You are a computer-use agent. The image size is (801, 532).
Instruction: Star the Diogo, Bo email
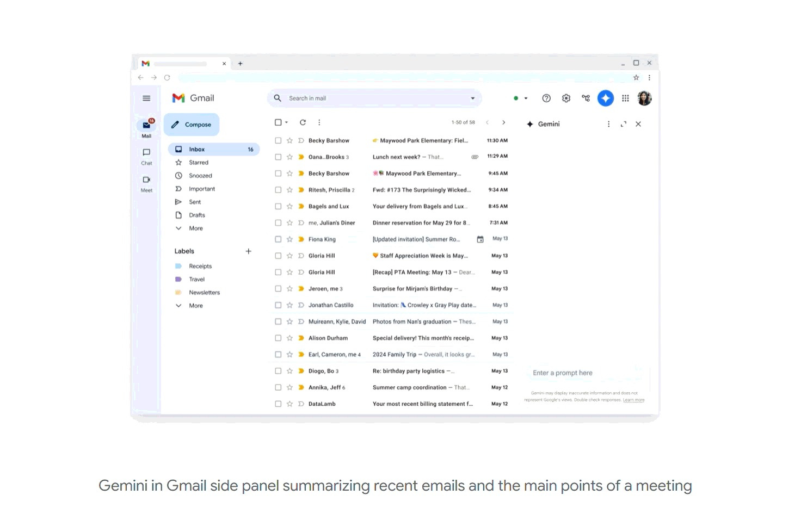pos(289,371)
